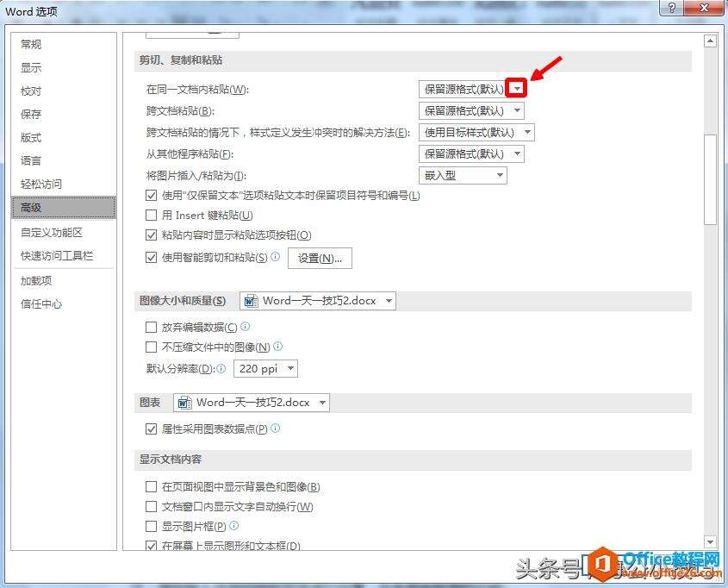Click the 在同一文档内粘贴(W) label
The image size is (728, 588).
(x=198, y=89)
